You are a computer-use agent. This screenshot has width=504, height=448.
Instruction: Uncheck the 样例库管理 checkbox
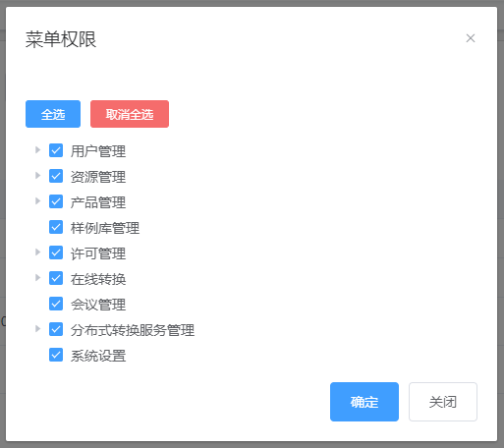[56, 227]
